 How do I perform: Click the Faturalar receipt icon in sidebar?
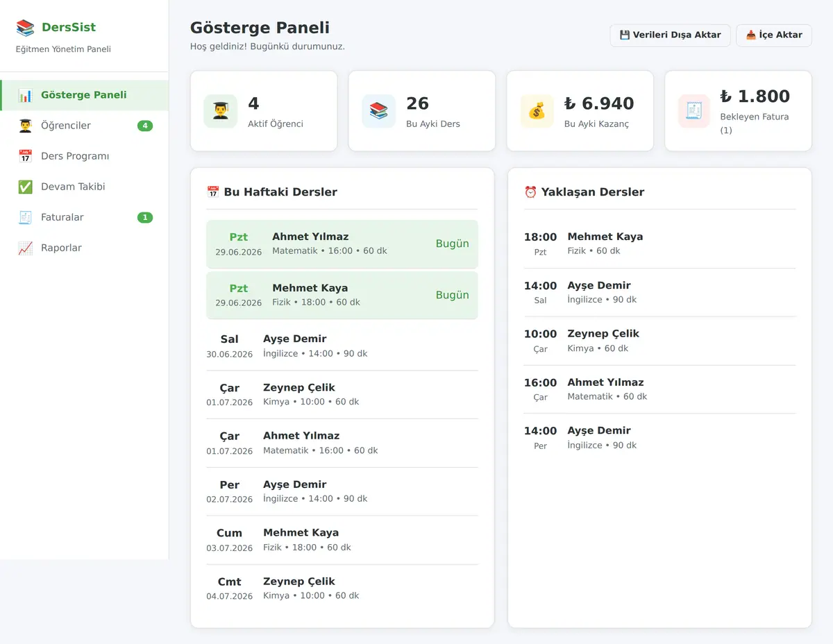point(26,217)
